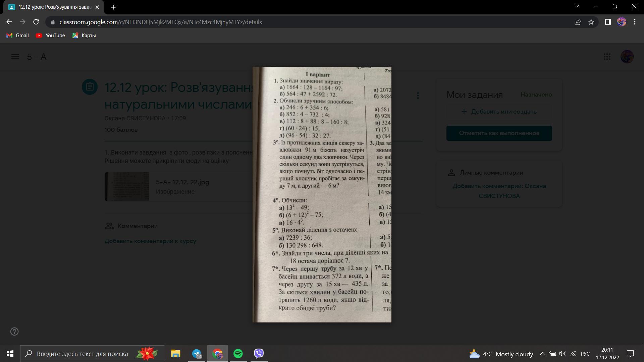The height and width of the screenshot is (362, 644).
Task: Click the Windows taskbar search field
Action: [x=82, y=354]
